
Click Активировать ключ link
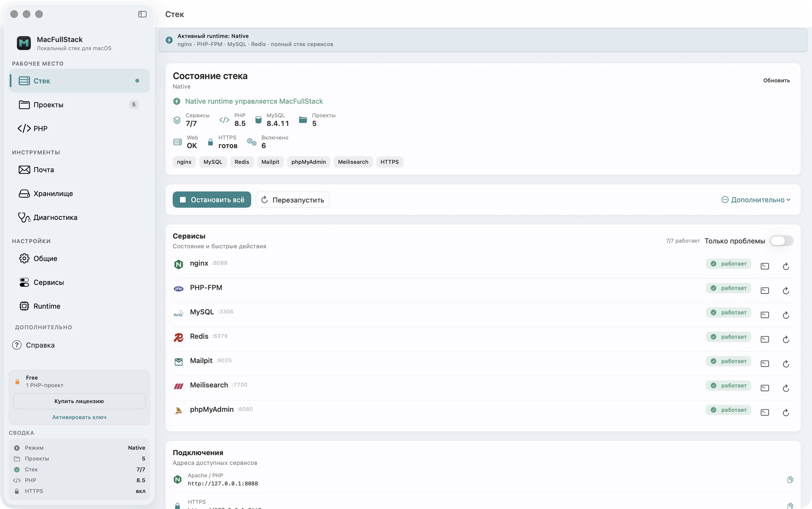79,417
